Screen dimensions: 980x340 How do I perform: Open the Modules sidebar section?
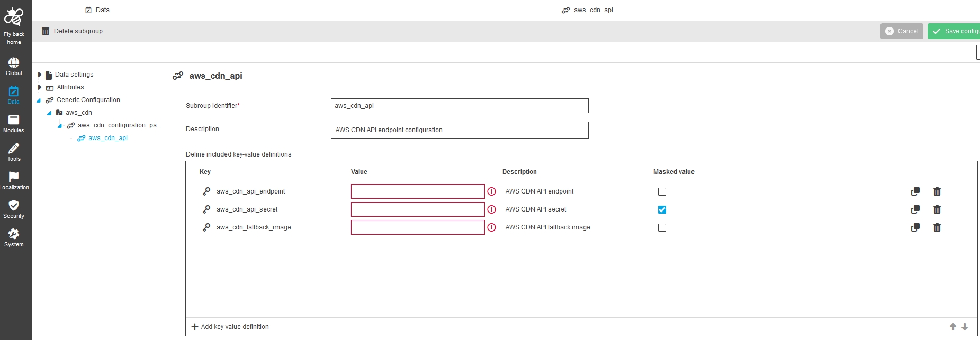(14, 124)
